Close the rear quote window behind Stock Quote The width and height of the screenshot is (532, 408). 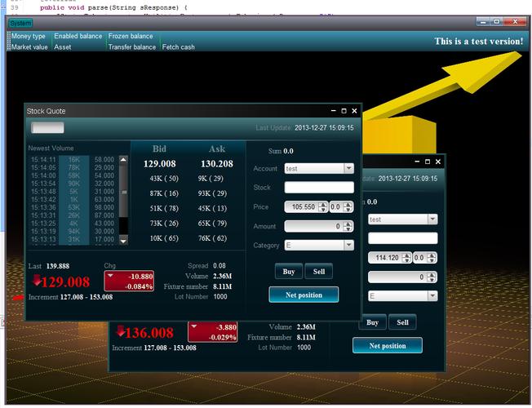pyautogui.click(x=437, y=162)
